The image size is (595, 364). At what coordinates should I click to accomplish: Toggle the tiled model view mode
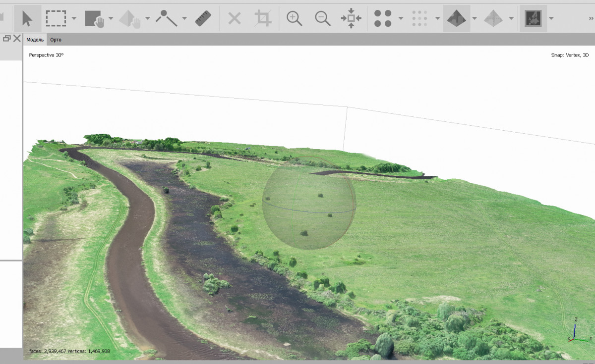493,18
